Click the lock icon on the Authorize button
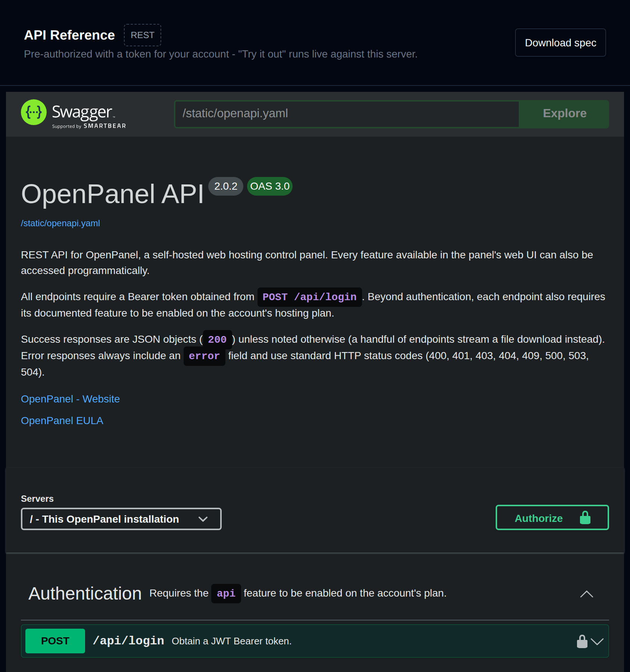 pos(585,518)
